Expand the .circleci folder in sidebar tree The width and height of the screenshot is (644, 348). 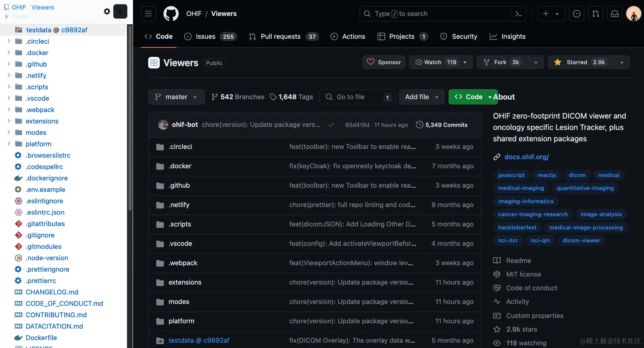(9, 41)
